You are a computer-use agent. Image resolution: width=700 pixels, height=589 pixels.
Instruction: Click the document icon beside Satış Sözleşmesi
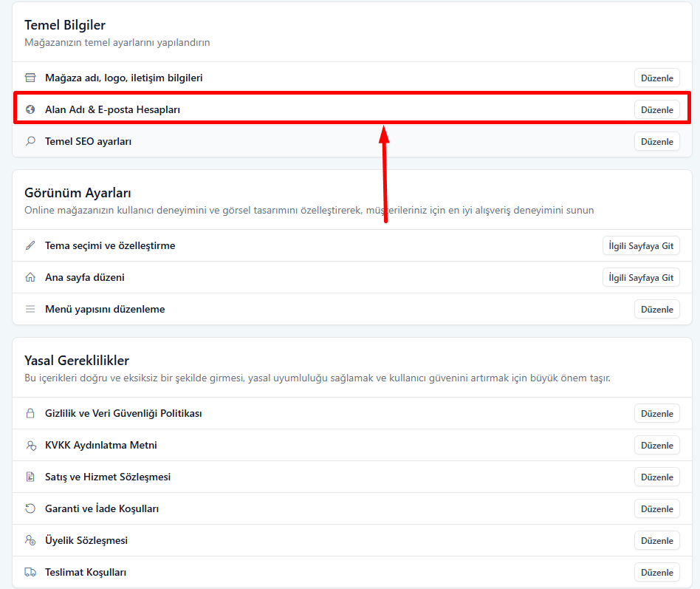point(30,477)
